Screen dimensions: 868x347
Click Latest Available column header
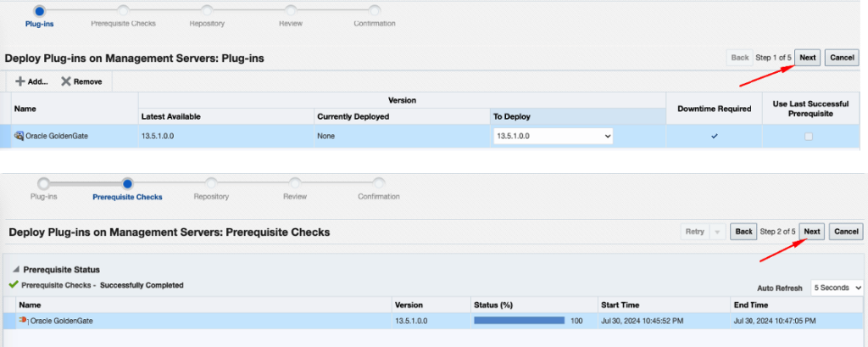(225, 117)
